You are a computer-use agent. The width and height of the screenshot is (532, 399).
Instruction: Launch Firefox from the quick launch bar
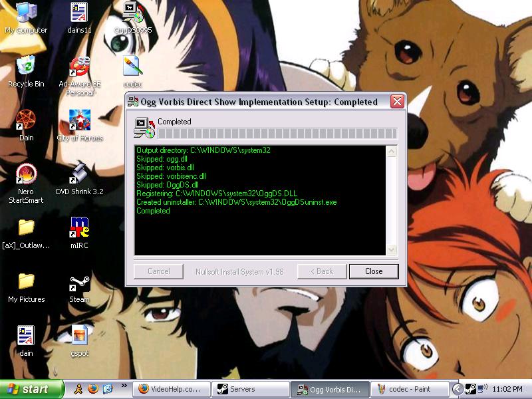click(x=92, y=389)
